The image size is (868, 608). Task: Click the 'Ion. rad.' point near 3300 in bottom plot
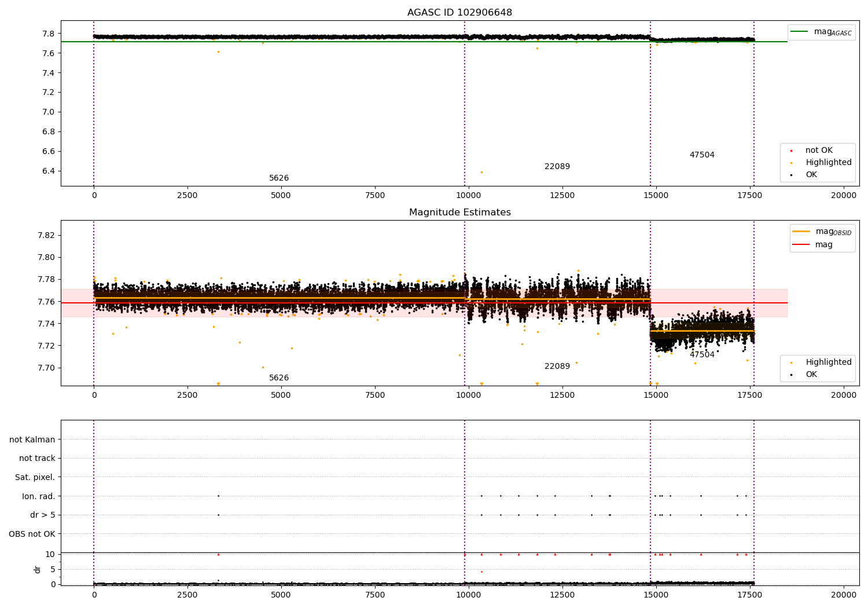(218, 496)
